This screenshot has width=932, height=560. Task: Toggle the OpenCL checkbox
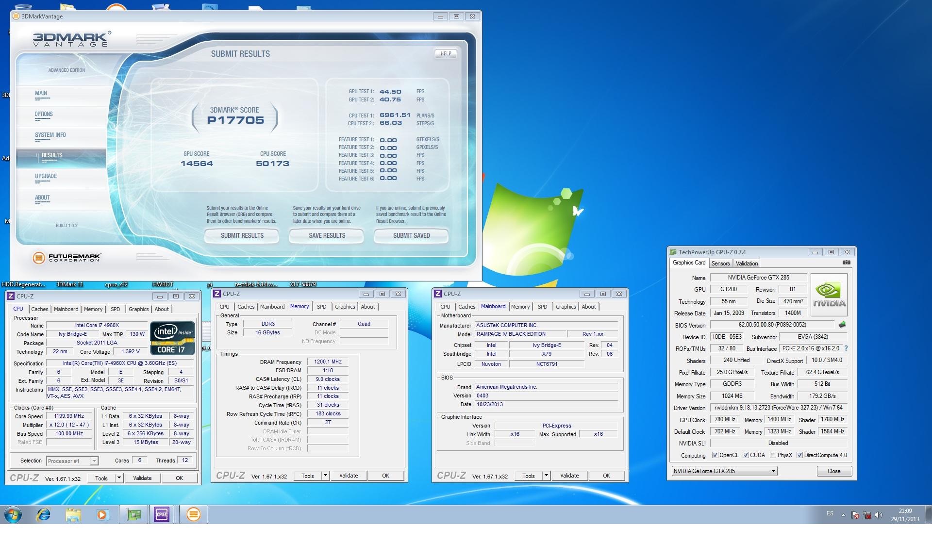pos(715,455)
